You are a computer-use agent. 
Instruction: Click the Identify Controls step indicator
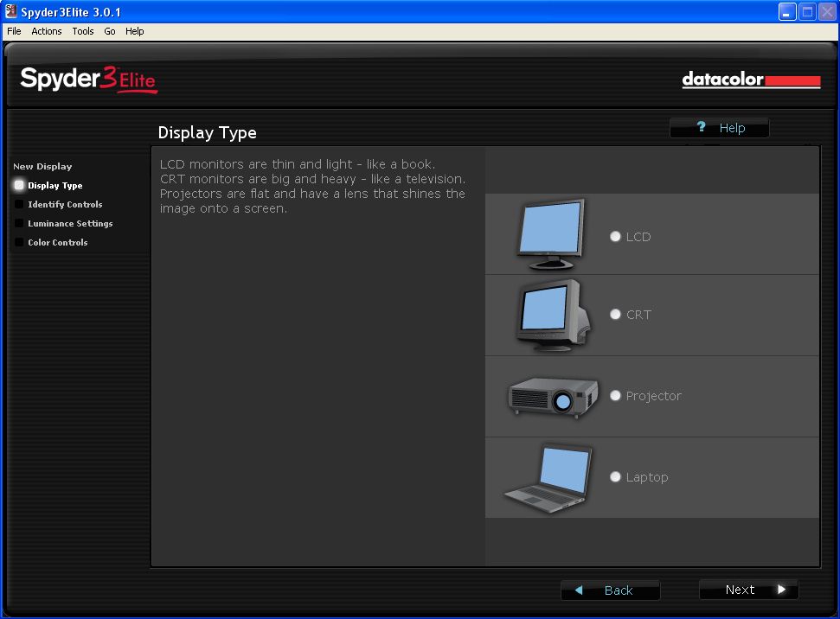tap(19, 204)
